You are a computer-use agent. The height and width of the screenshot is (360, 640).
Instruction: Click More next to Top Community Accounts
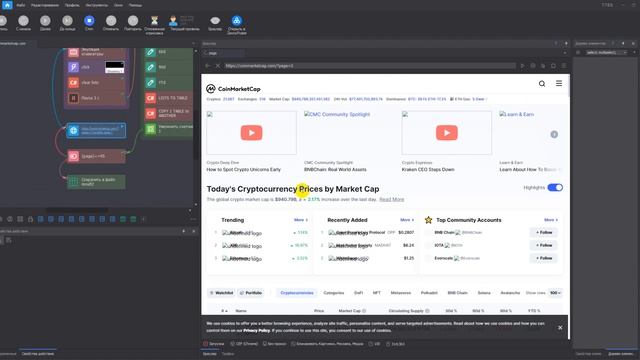(x=551, y=220)
